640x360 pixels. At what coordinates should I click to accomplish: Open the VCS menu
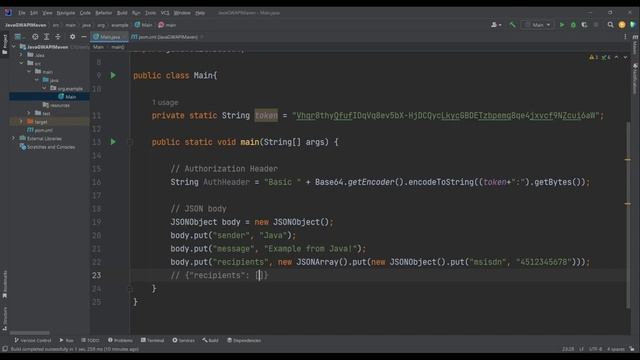click(165, 13)
